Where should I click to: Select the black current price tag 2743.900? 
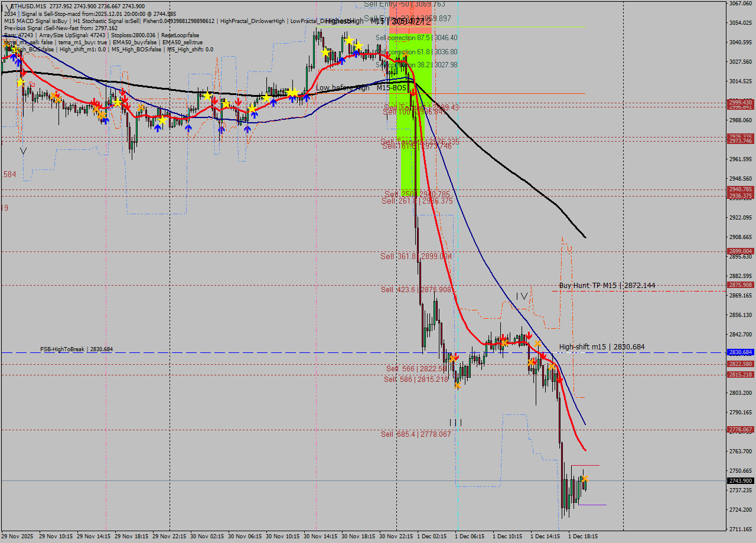(740, 481)
